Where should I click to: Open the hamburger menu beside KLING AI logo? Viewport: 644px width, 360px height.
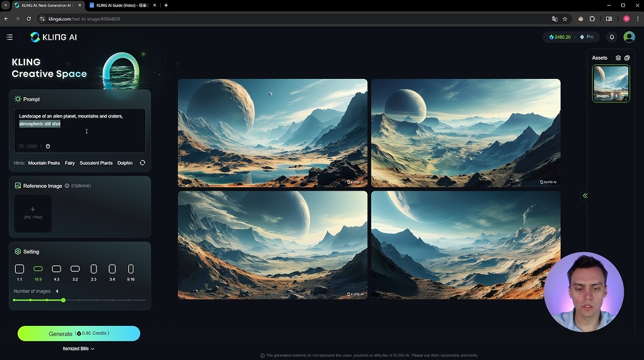(x=9, y=37)
